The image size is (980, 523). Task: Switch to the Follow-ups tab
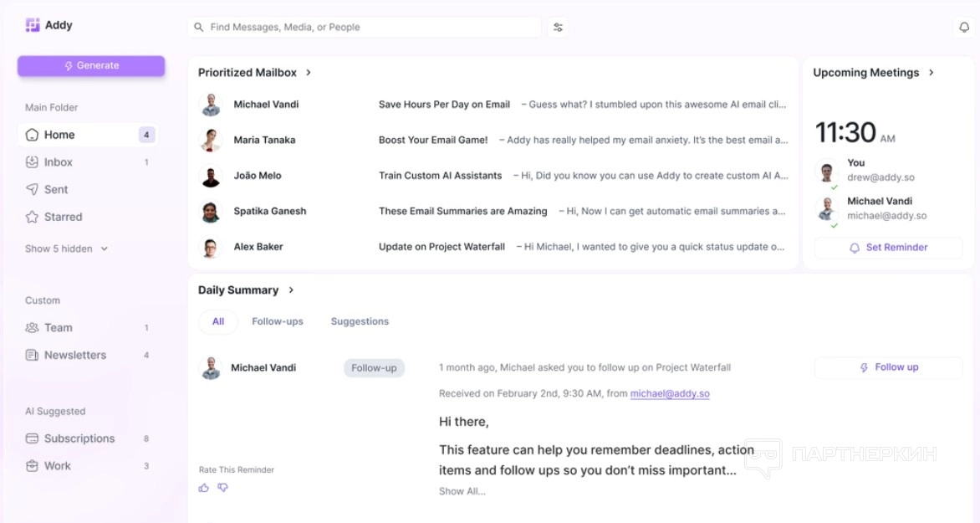pyautogui.click(x=278, y=321)
